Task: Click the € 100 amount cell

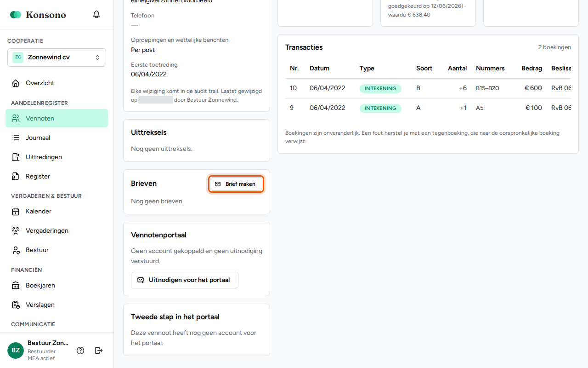Action: (x=534, y=108)
